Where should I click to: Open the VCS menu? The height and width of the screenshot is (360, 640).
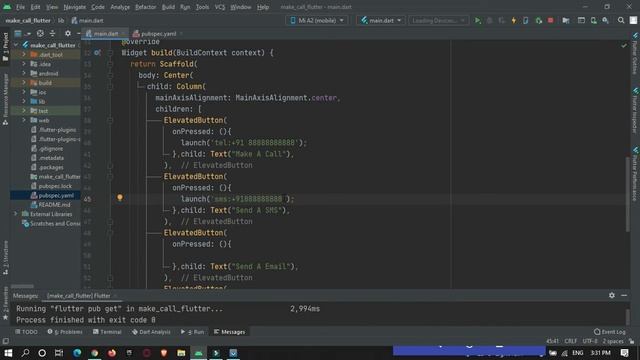coord(220,7)
